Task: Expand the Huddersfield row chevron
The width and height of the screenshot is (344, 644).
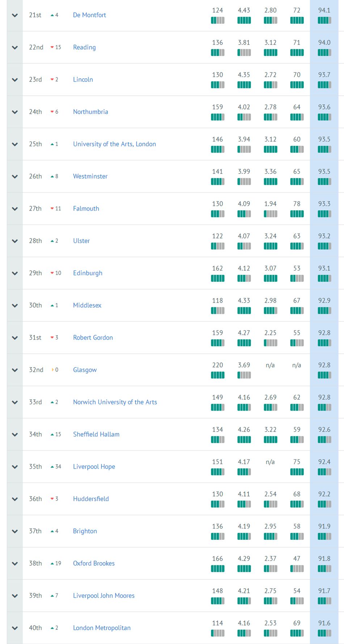Action: pyautogui.click(x=15, y=499)
